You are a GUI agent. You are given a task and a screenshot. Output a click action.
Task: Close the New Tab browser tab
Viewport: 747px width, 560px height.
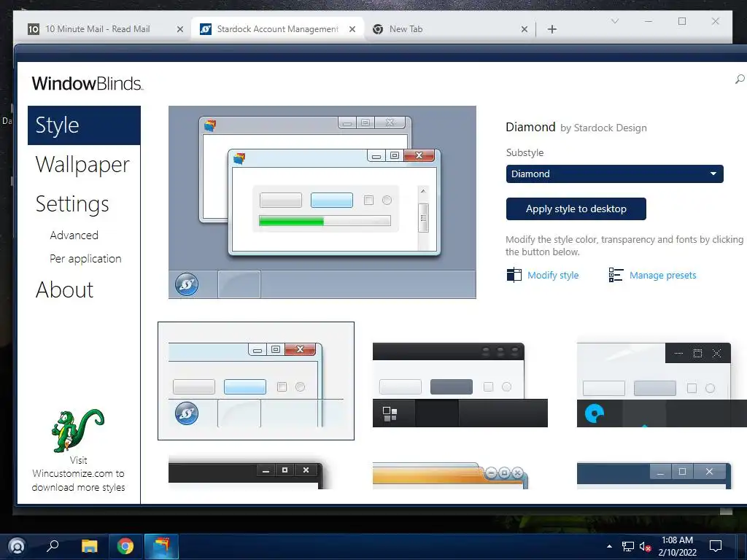click(x=524, y=29)
